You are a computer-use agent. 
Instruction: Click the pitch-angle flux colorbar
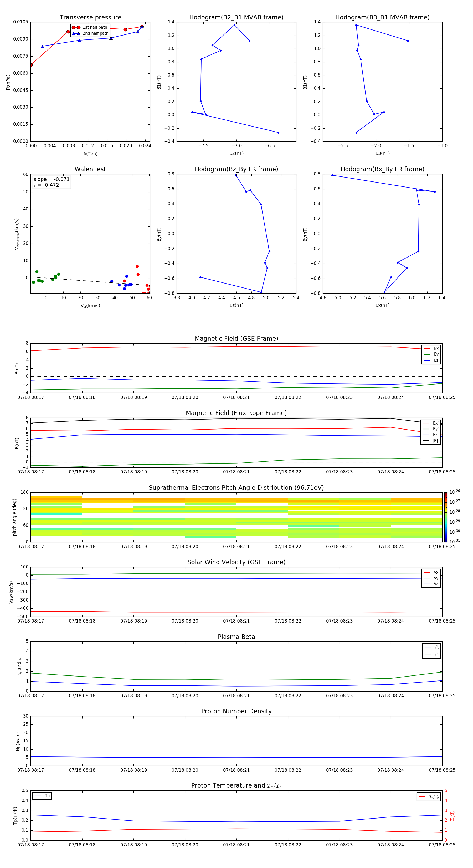(x=445, y=517)
